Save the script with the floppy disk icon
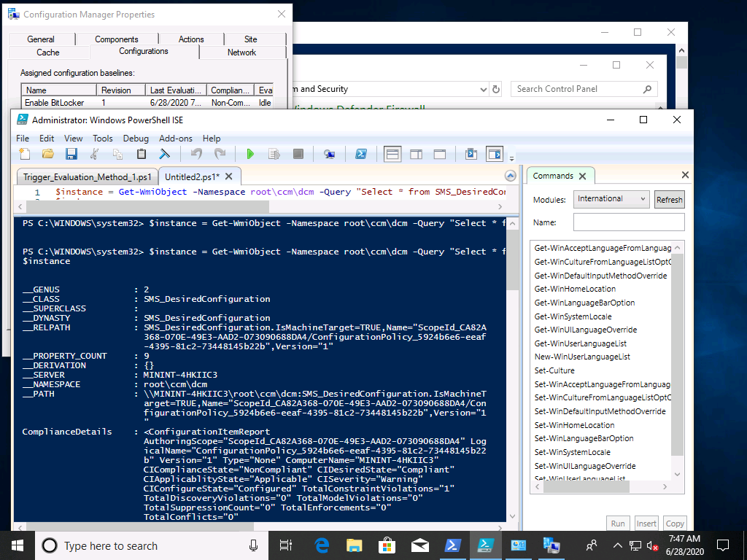This screenshot has height=560, width=747. pyautogui.click(x=71, y=154)
